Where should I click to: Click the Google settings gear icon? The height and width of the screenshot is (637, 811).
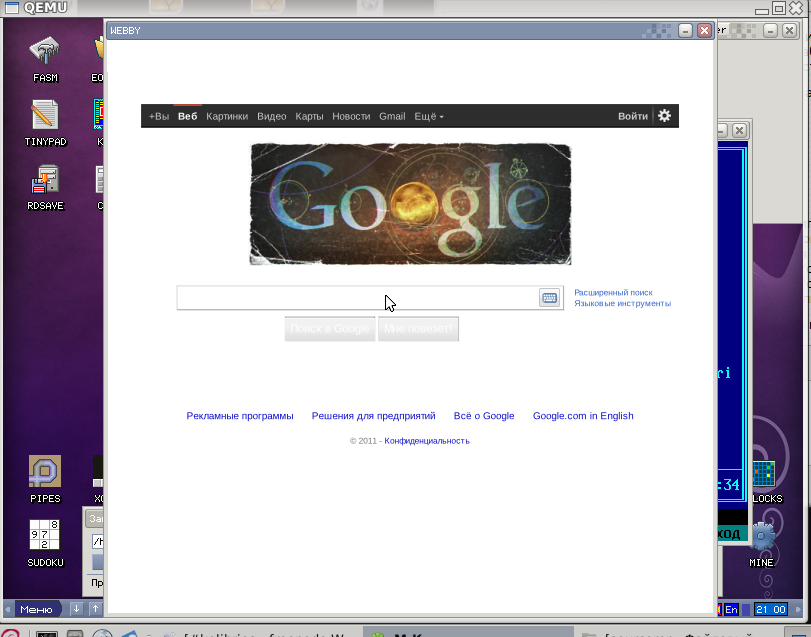point(664,116)
